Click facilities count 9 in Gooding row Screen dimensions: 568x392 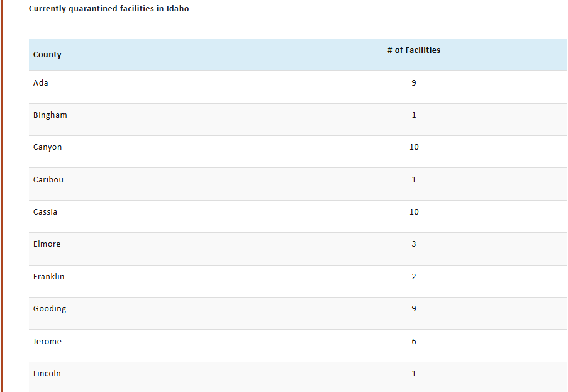coord(414,309)
